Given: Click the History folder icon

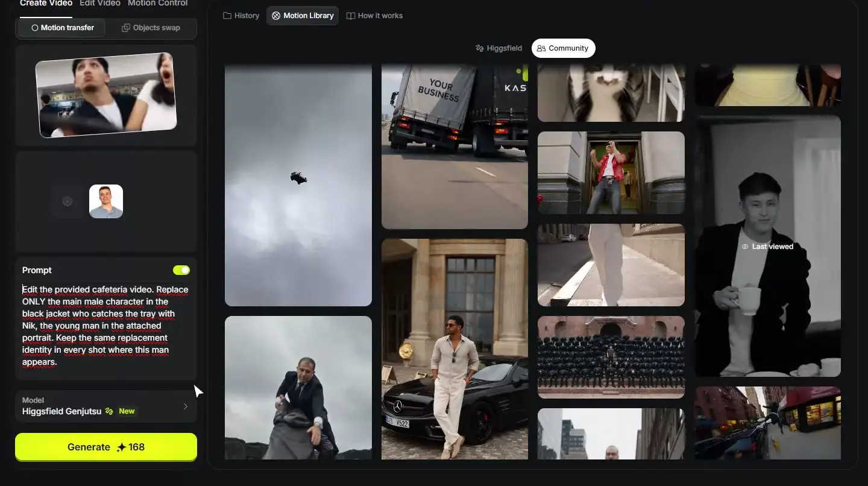Looking at the screenshot, I should [227, 16].
